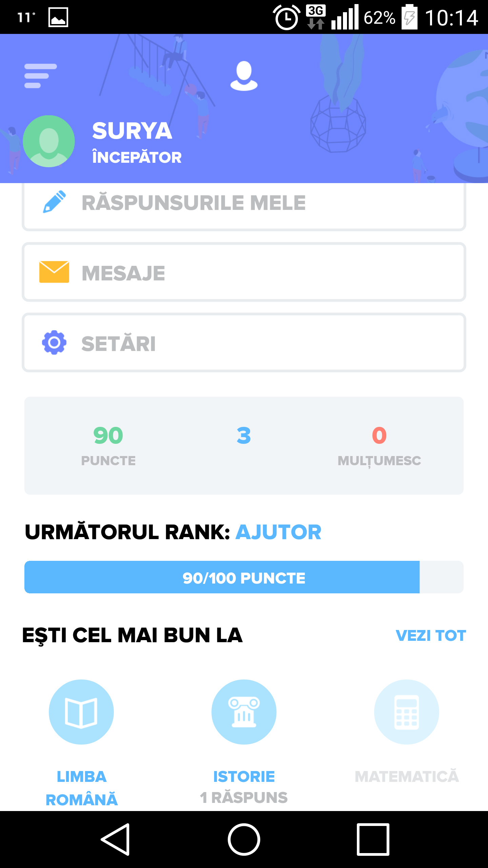Tap the Matematică calculator icon
This screenshot has height=868, width=488.
407,712
